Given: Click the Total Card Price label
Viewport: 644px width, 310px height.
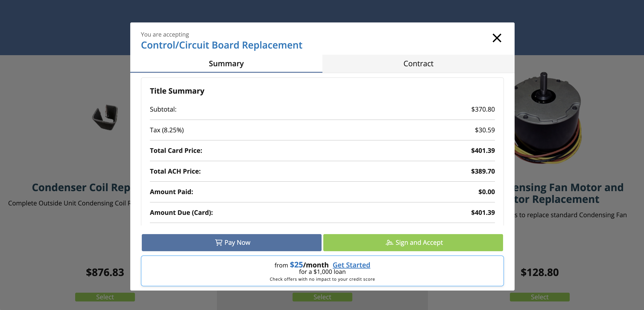Looking at the screenshot, I should (x=176, y=151).
